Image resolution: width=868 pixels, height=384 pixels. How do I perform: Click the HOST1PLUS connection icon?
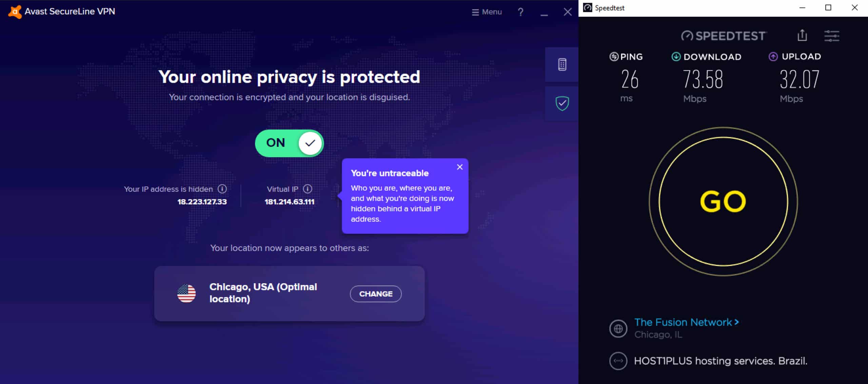618,361
